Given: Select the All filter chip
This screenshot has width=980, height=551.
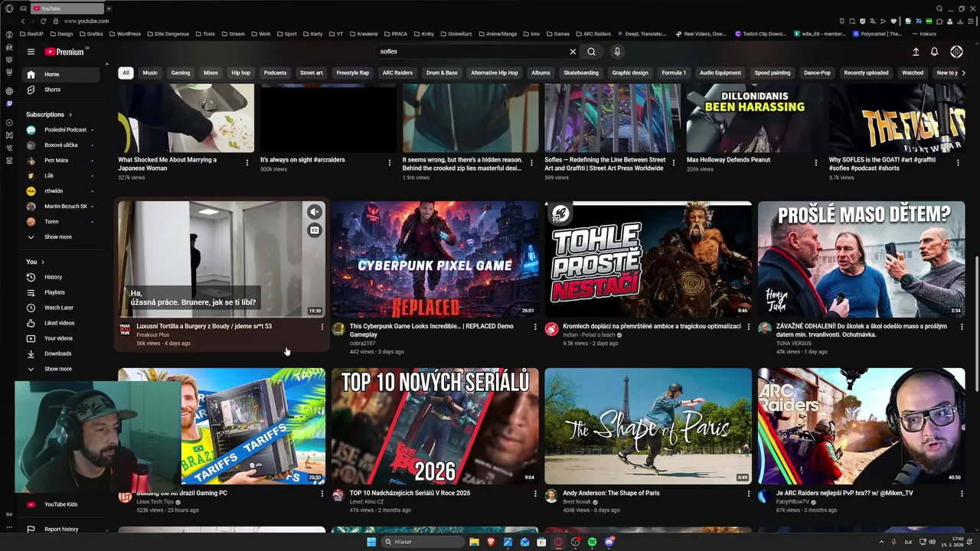Looking at the screenshot, I should tap(126, 73).
